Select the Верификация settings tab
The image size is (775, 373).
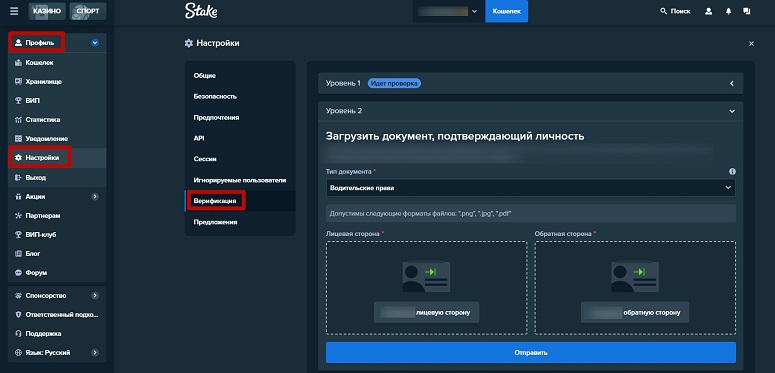click(x=240, y=201)
